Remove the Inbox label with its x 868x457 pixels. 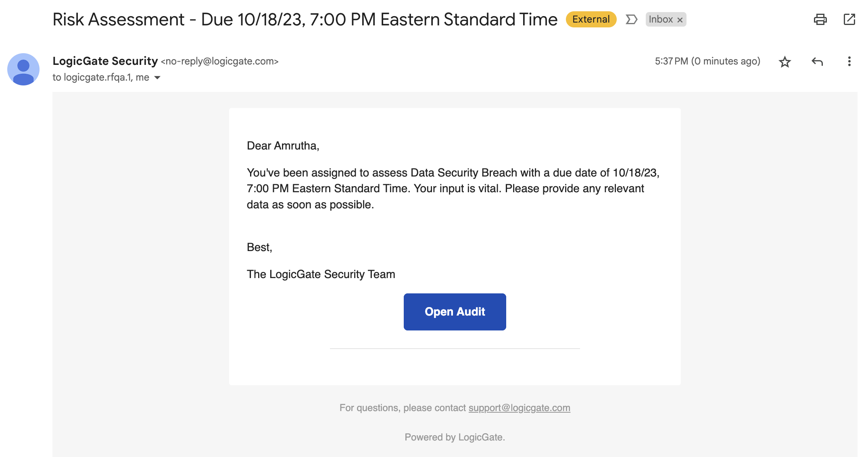[x=680, y=20]
